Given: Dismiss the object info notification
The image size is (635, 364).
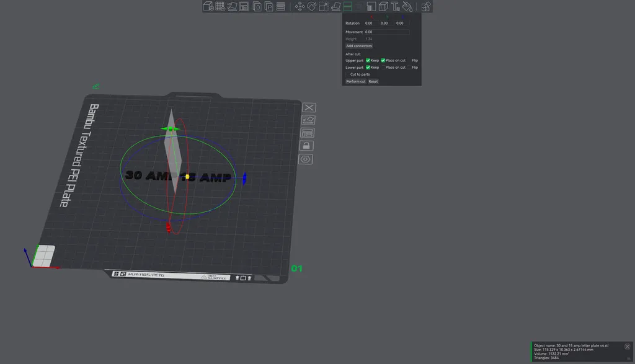Looking at the screenshot, I should click(627, 347).
